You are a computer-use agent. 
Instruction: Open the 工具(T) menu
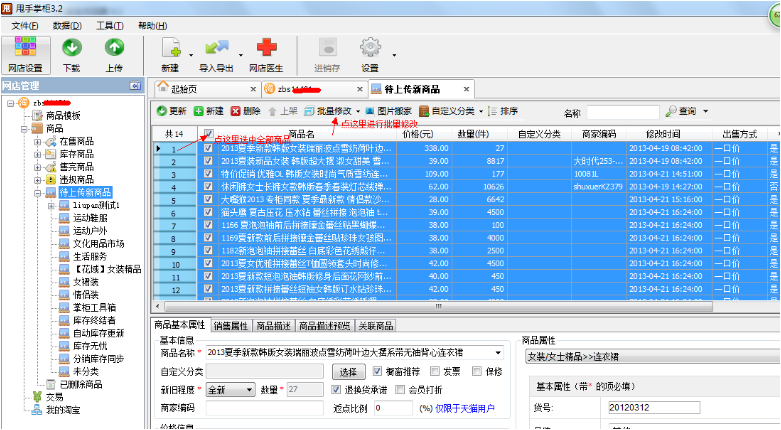[x=110, y=24]
